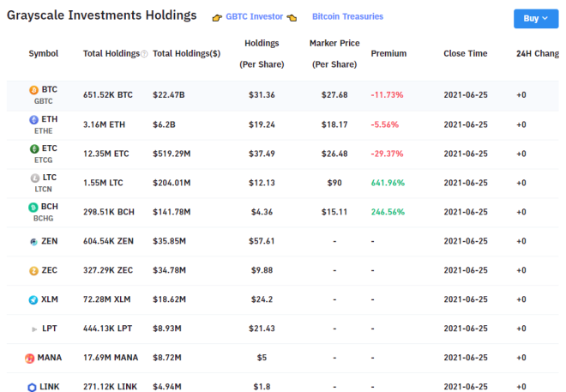
Task: Click the 246.56% premium value
Action: coord(388,212)
